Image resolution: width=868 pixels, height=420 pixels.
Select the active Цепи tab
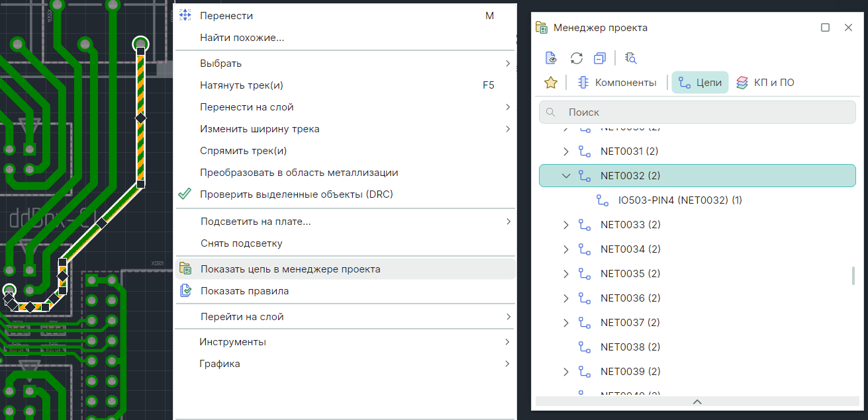(700, 83)
